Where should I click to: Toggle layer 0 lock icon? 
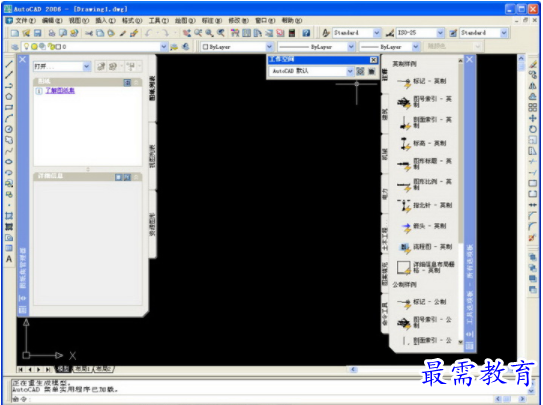coord(51,46)
